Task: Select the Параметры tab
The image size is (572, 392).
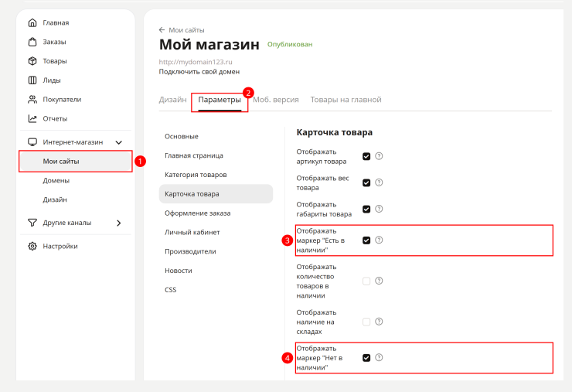Action: pos(220,100)
